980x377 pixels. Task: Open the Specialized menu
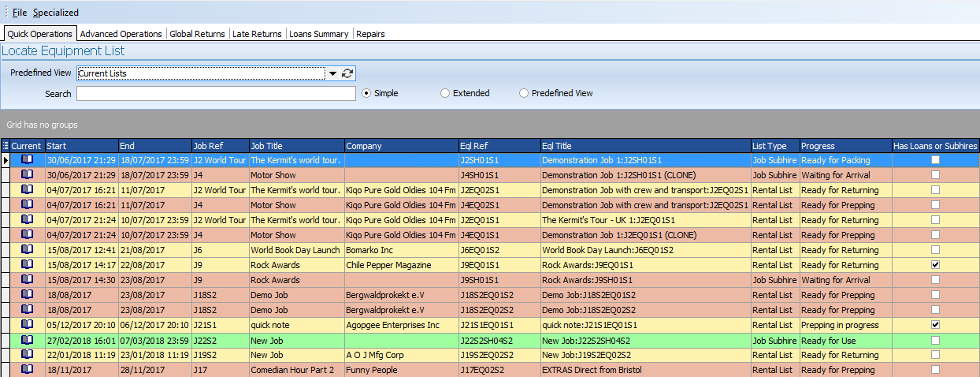point(56,13)
